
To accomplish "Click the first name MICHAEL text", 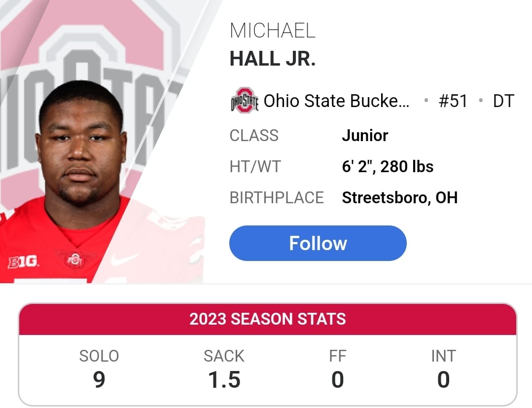I will tap(273, 31).
